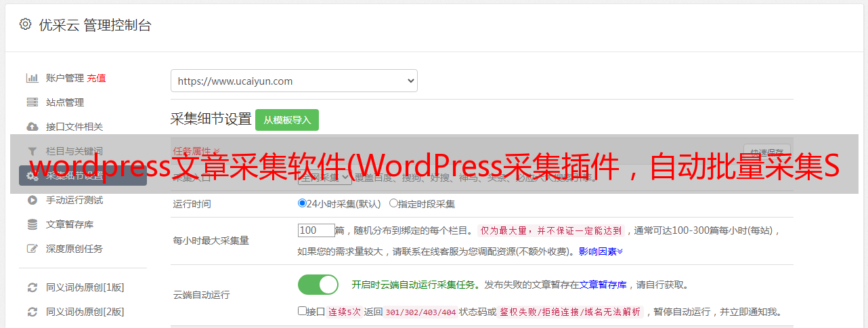Click the 每小时最大采集量 row label
This screenshot has width=868, height=328.
[x=211, y=240]
